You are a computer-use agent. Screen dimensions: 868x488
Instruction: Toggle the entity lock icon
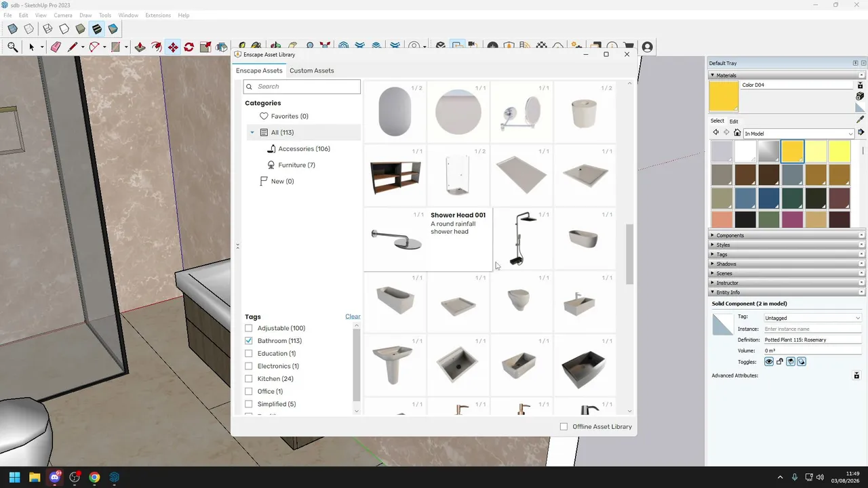point(780,362)
